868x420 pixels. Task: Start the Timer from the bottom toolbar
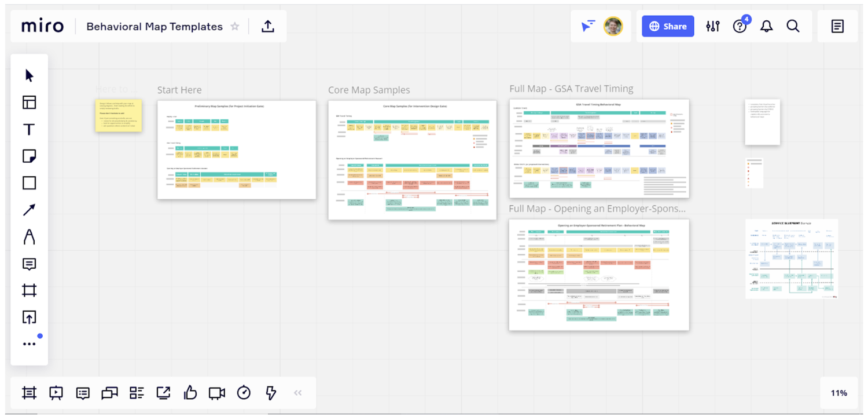click(244, 393)
